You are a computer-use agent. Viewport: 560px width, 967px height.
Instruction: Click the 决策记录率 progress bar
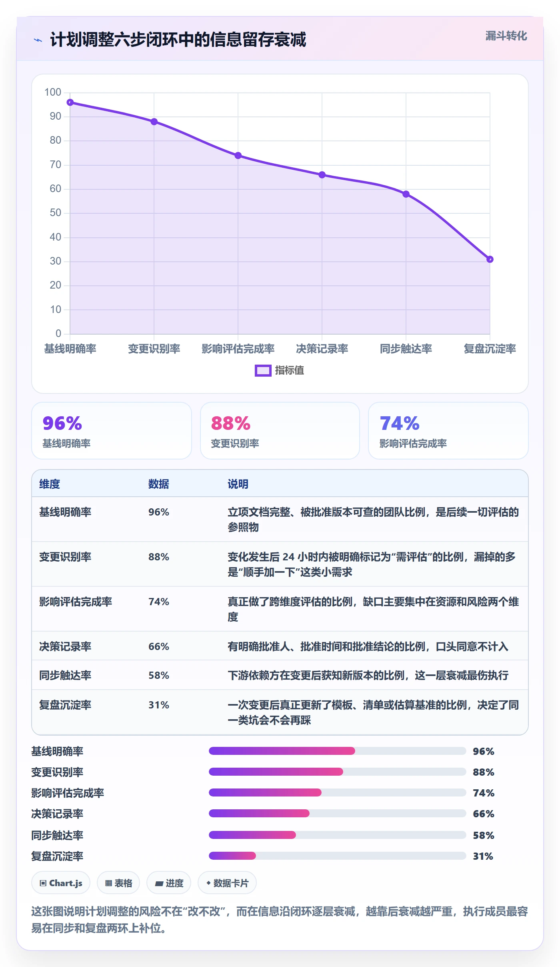click(x=338, y=813)
